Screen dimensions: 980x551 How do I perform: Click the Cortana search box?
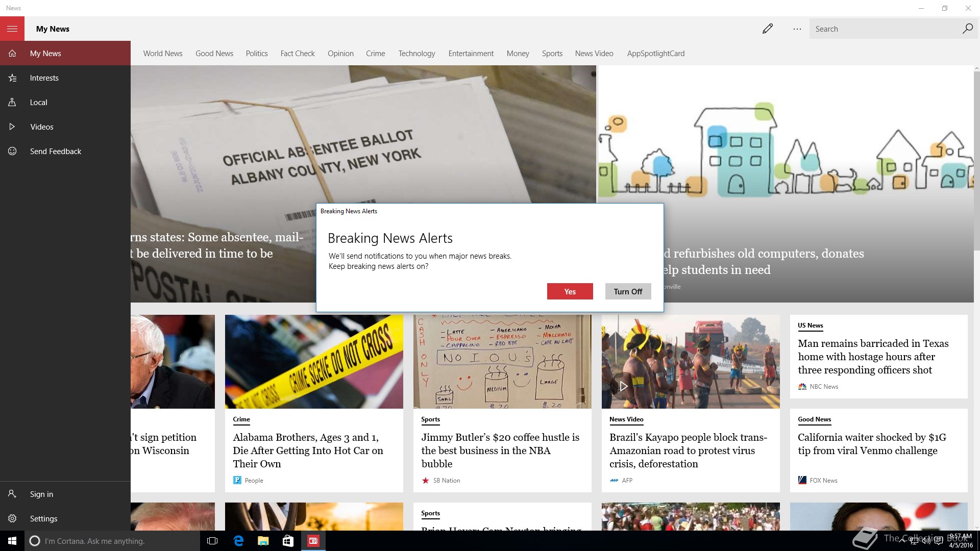coord(112,541)
